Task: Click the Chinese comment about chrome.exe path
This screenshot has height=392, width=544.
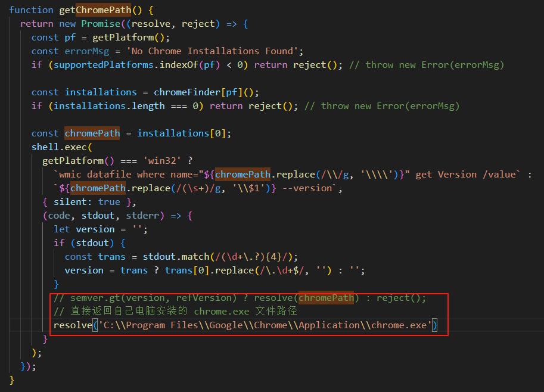Action: tap(176, 311)
